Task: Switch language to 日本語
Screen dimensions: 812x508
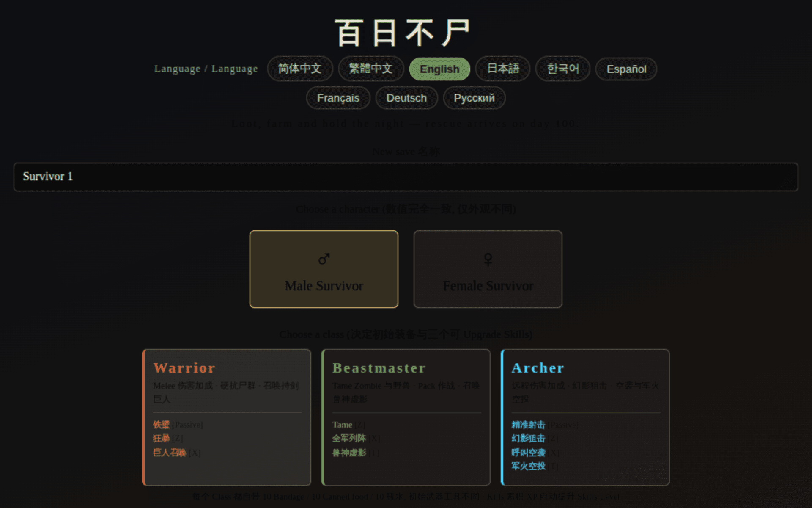Action: click(x=502, y=69)
